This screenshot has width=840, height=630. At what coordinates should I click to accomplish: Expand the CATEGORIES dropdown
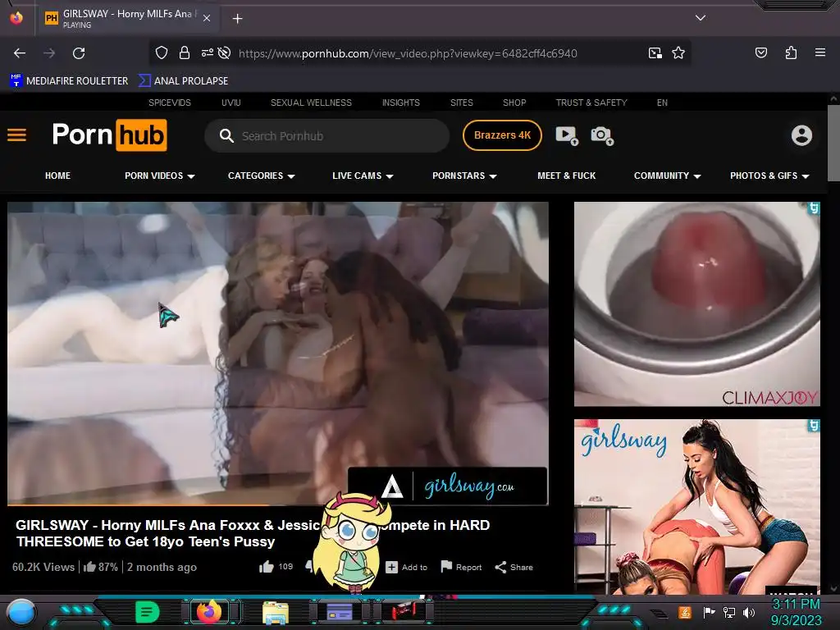pyautogui.click(x=262, y=176)
